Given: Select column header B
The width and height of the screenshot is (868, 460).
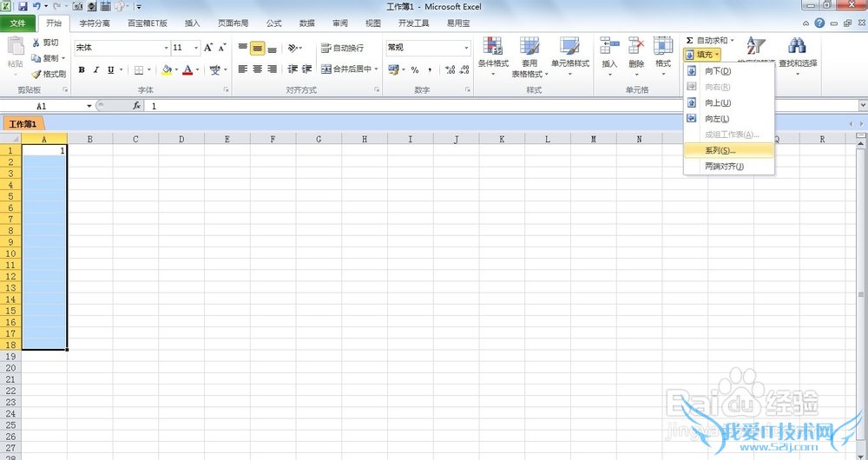Looking at the screenshot, I should 89,139.
